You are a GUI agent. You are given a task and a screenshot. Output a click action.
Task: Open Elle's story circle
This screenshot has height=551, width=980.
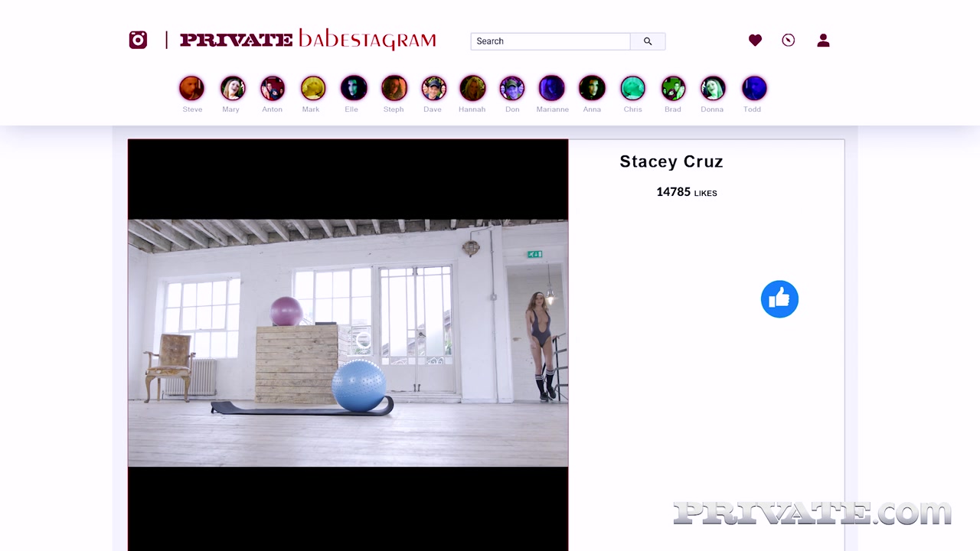[x=353, y=89]
